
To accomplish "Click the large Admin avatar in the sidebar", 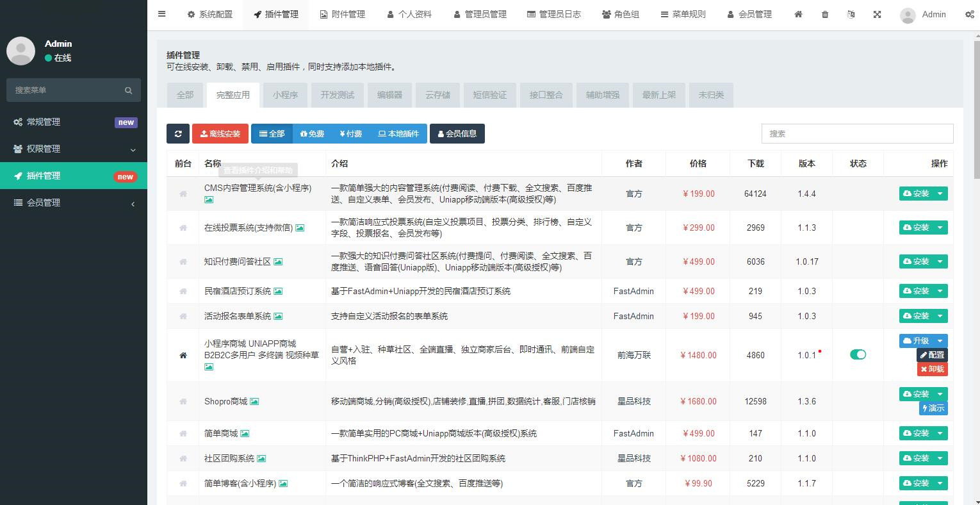I will pos(20,51).
